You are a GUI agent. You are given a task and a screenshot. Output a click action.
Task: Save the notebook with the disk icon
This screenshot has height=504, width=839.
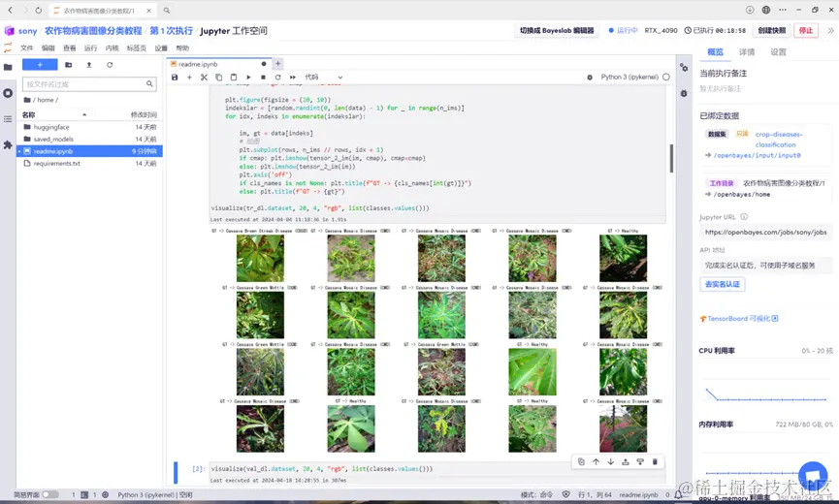point(175,77)
